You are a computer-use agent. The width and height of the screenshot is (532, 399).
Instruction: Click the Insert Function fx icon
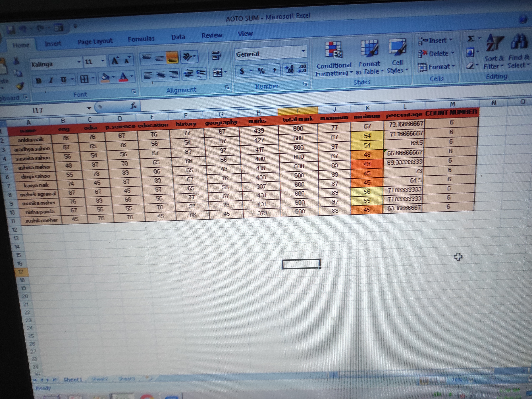pyautogui.click(x=134, y=106)
